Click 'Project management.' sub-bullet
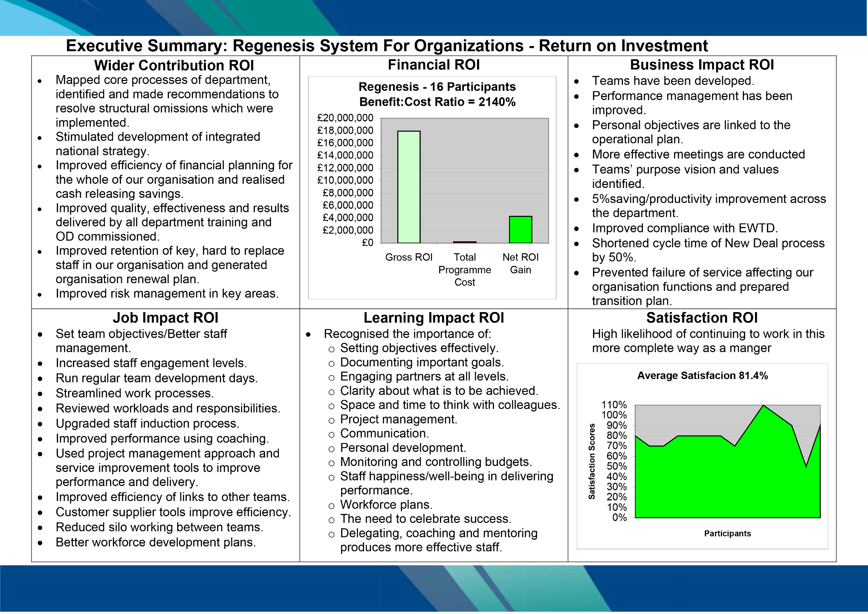Viewport: 868px width, 614px height. 399,420
